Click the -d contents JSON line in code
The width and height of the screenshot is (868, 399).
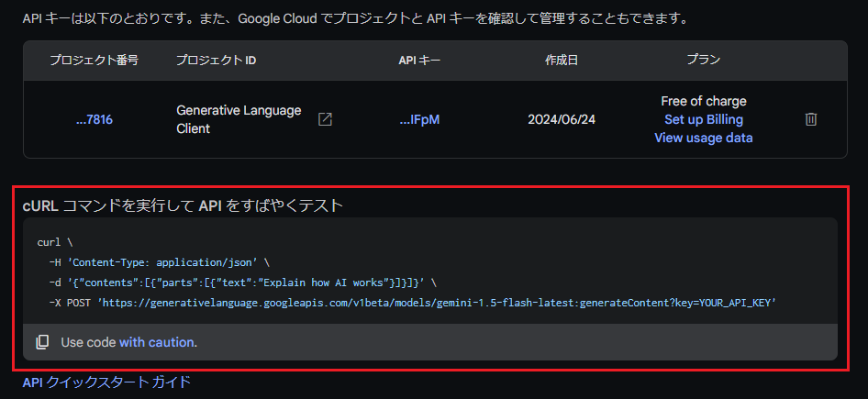242,283
